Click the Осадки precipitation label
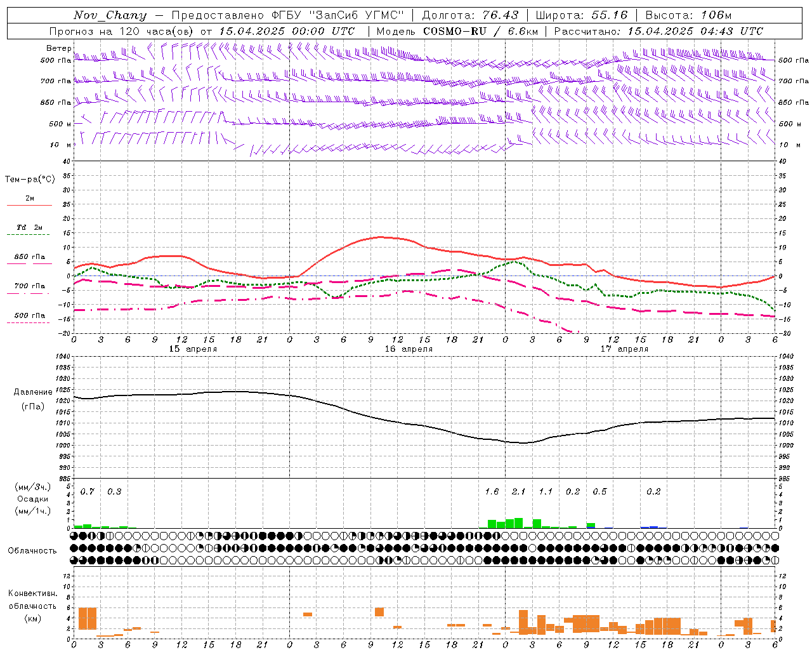Image resolution: width=812 pixels, height=650 pixels. tap(33, 499)
